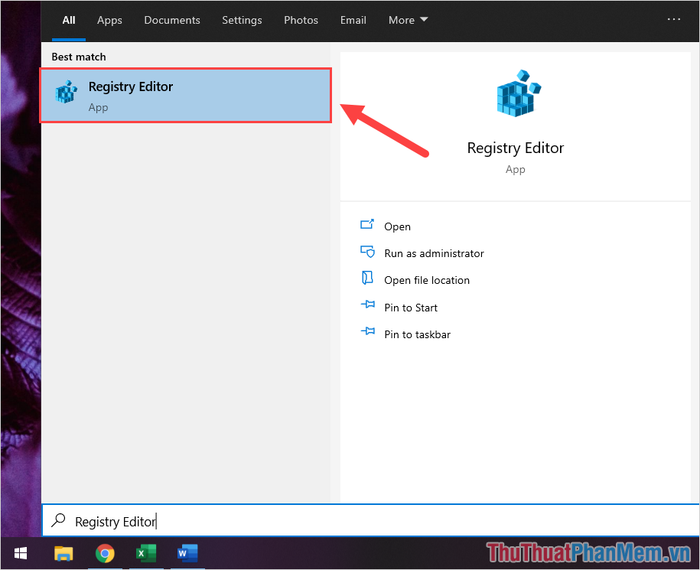The width and height of the screenshot is (700, 570).
Task: Switch to the Settings search tab
Action: click(x=242, y=21)
